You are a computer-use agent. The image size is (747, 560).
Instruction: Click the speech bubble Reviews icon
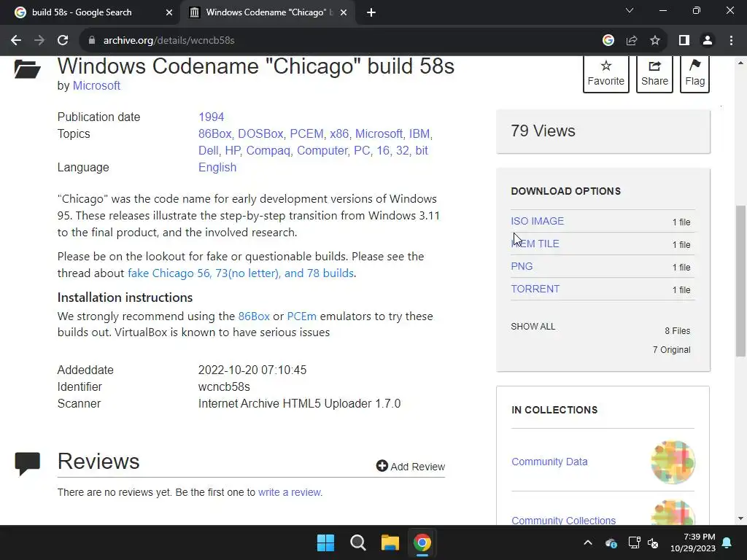pyautogui.click(x=28, y=464)
